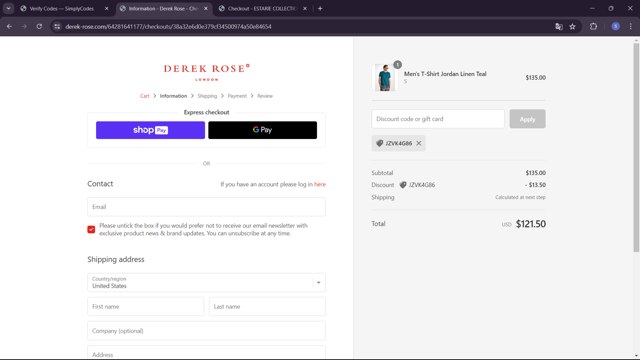Click the Payment breadcrumb step
This screenshot has width=640, height=360.
[237, 96]
